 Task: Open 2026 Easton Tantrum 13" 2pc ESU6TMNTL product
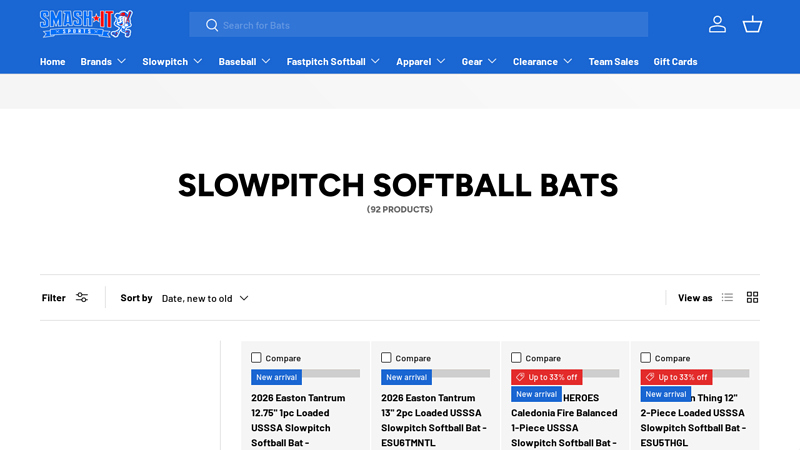click(x=434, y=420)
